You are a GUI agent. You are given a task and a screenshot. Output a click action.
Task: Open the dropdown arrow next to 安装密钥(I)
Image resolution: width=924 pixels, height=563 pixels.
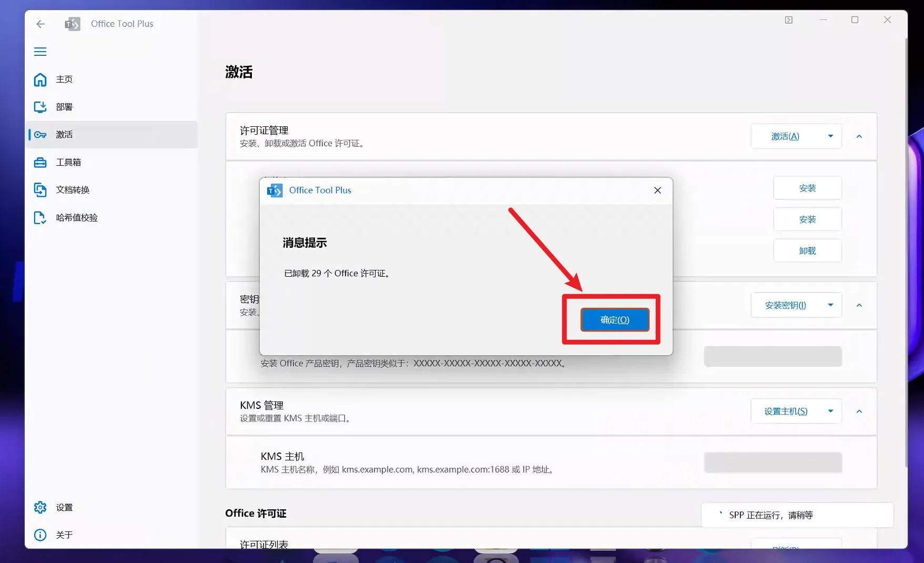coord(830,305)
